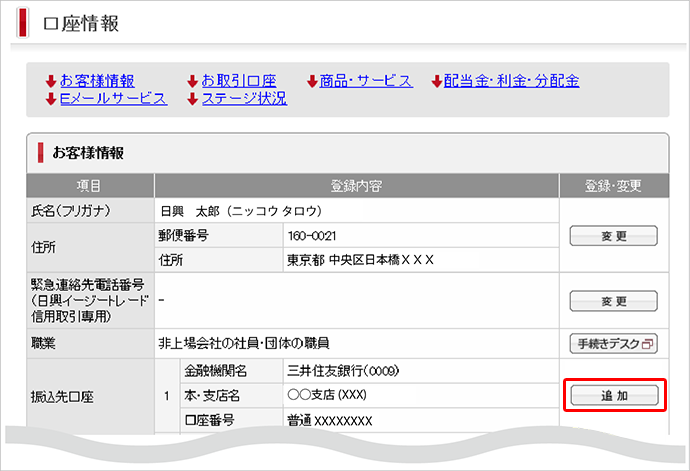Click 変更 button for name and address
The height and width of the screenshot is (471, 690).
tap(614, 236)
